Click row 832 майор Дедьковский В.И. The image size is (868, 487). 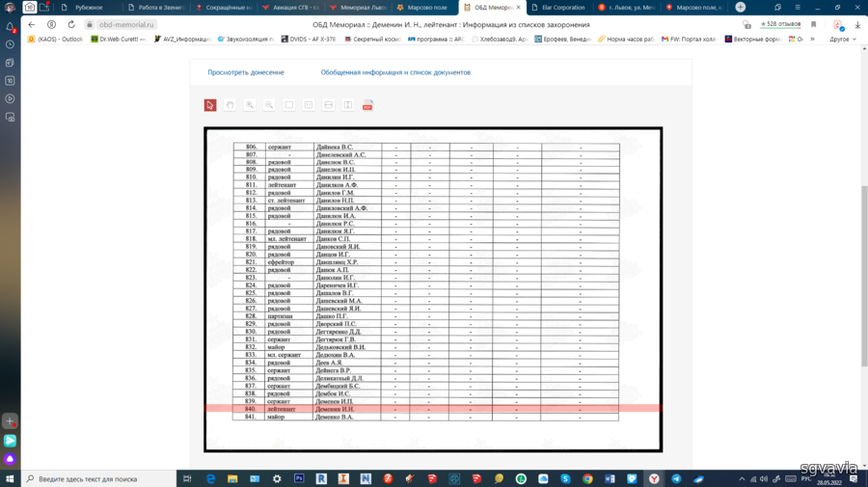426,347
